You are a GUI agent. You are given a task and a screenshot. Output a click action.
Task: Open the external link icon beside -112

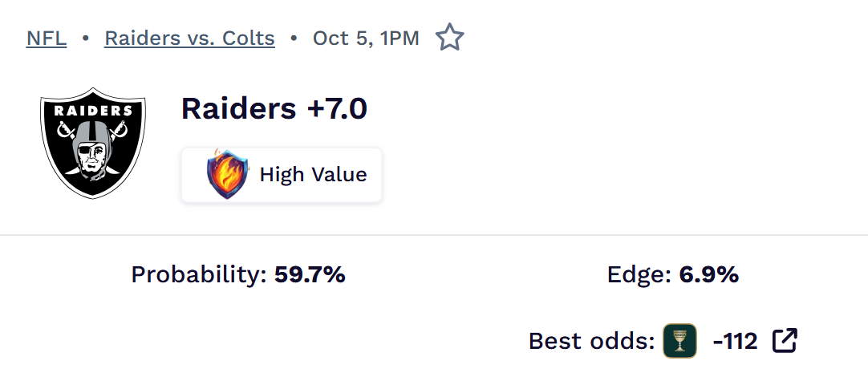click(x=785, y=341)
